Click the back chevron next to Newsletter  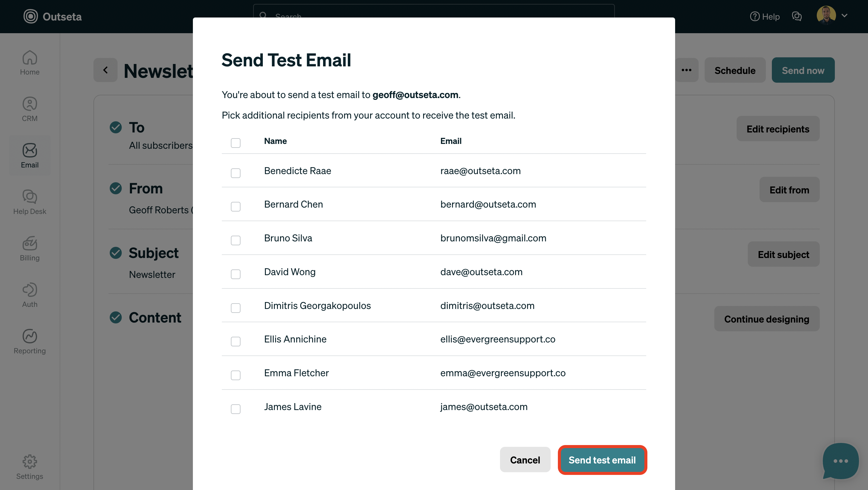point(105,70)
